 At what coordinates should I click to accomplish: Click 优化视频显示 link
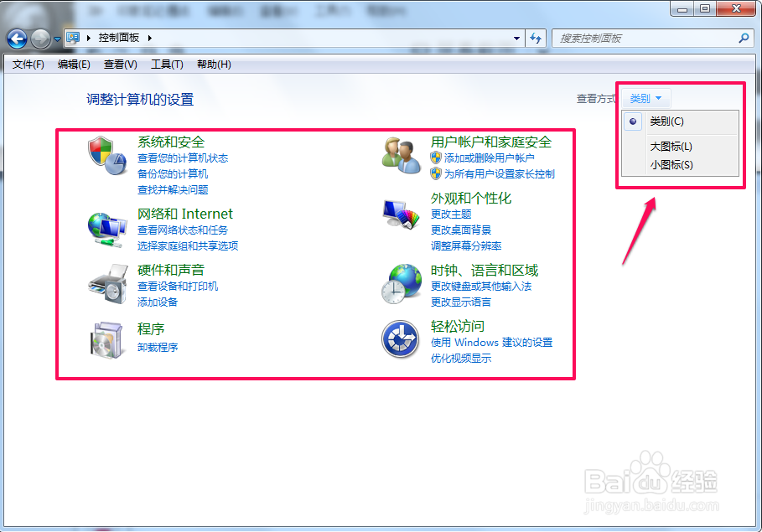[461, 358]
